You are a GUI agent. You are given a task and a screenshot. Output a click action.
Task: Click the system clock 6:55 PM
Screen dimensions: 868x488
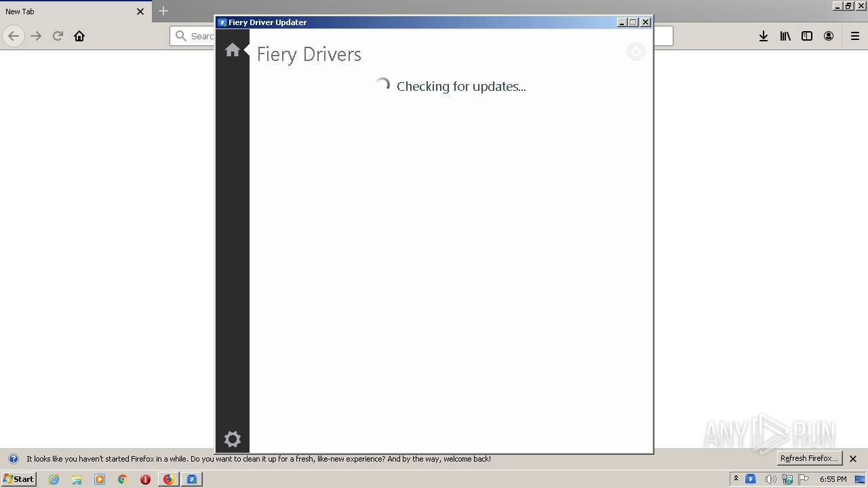click(833, 479)
